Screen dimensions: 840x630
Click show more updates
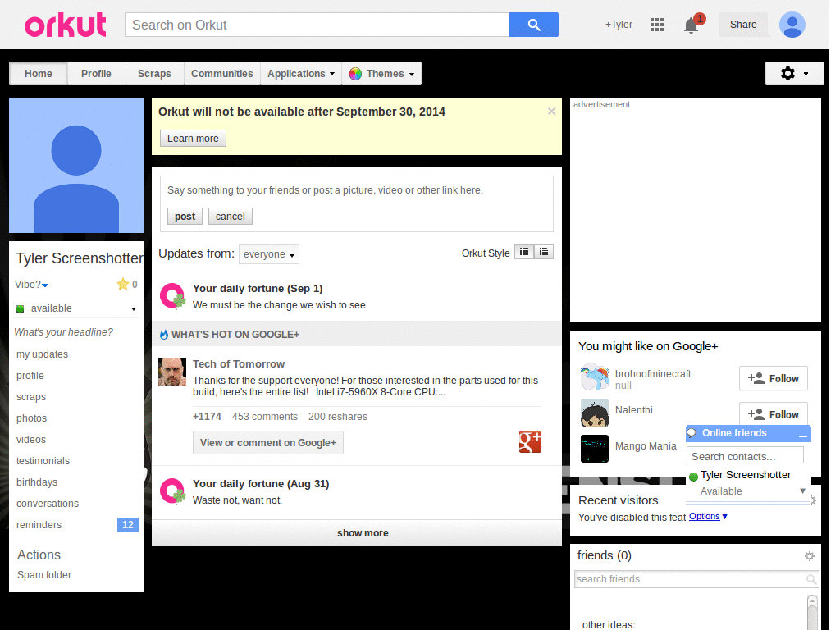point(363,533)
